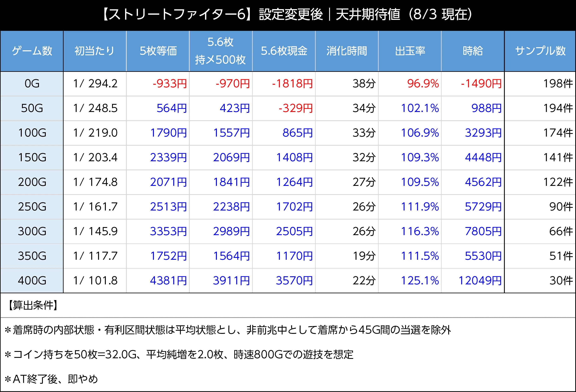
Task: Select the ゲーム数 column header
Action: point(32,51)
